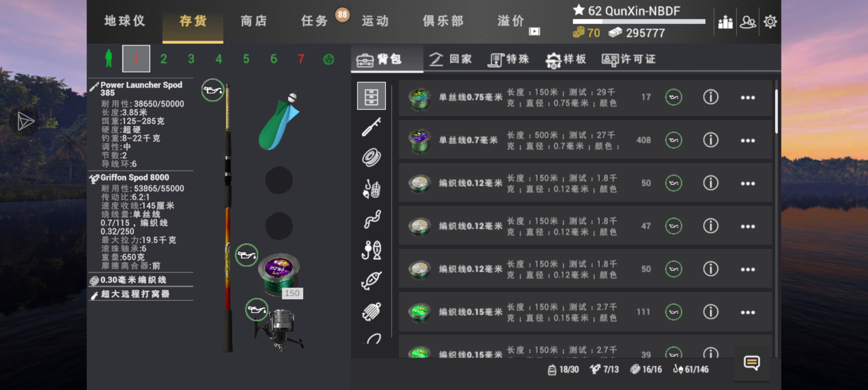
Task: Click the inventory list scrollbar
Action: (x=776, y=111)
